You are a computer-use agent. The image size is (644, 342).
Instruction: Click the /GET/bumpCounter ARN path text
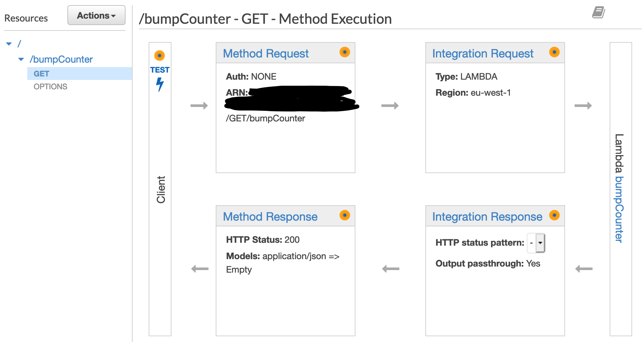[x=265, y=118]
